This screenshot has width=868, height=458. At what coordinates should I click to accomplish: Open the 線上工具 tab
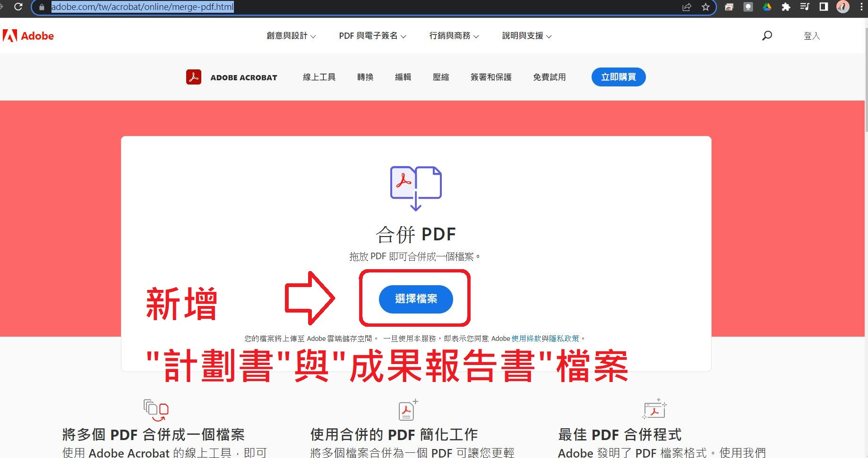coord(319,77)
